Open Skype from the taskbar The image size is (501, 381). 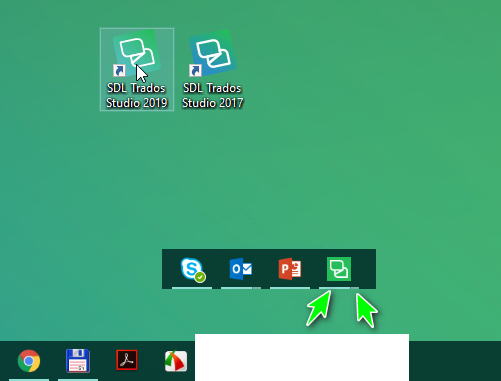tap(193, 269)
